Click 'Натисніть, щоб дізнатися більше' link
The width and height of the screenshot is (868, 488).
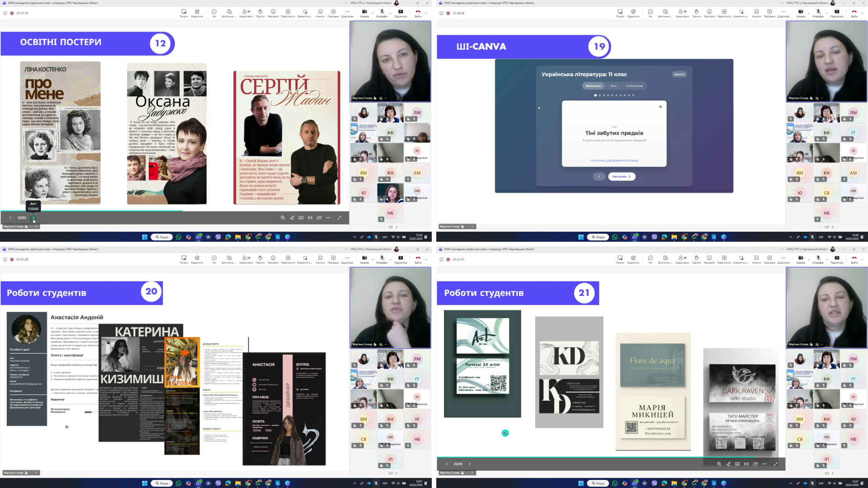614,160
